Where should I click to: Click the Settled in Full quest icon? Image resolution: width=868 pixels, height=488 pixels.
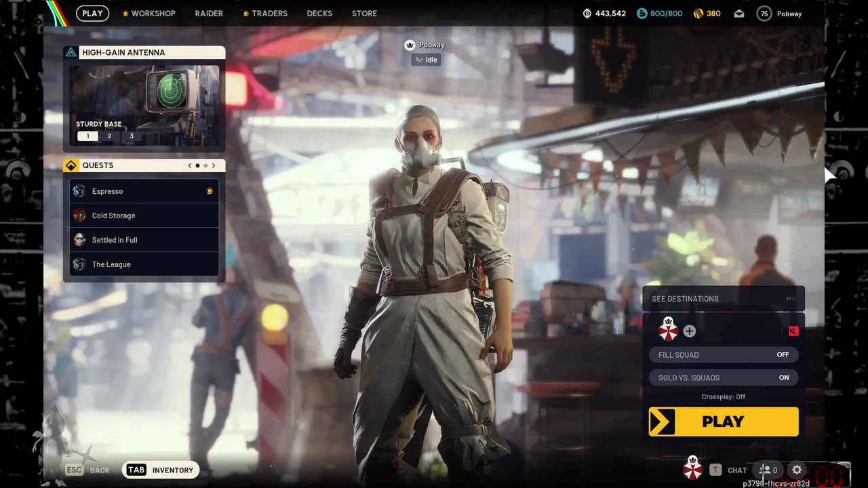tap(79, 240)
